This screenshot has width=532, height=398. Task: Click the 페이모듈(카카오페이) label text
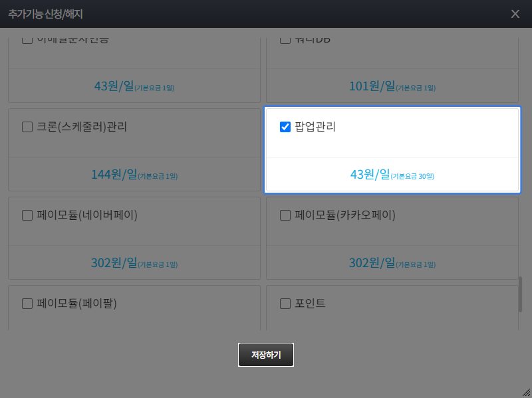(x=345, y=215)
